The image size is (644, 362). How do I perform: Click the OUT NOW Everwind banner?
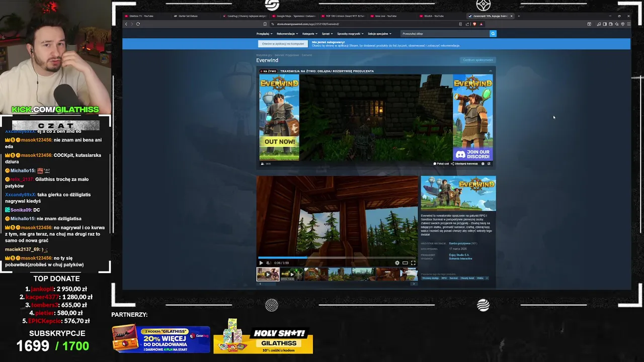pyautogui.click(x=279, y=118)
